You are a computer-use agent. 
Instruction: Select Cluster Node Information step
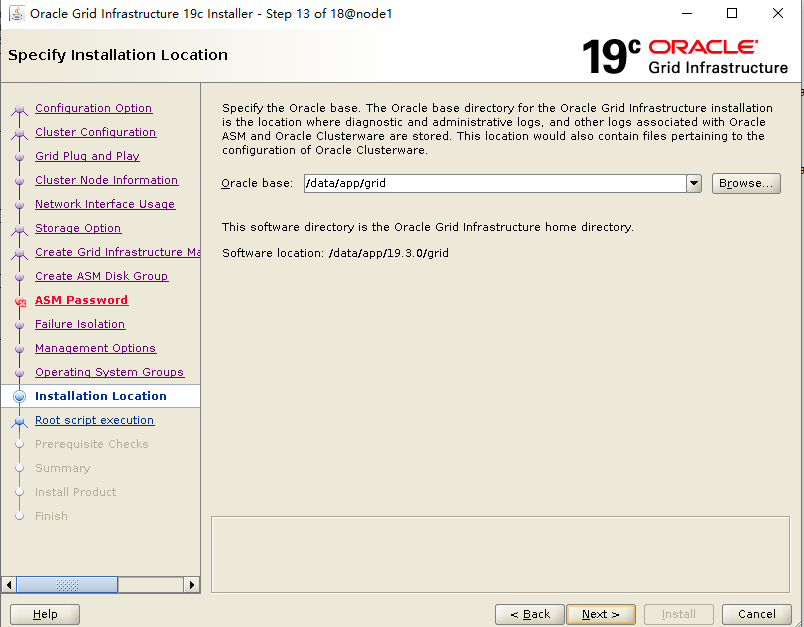(106, 180)
